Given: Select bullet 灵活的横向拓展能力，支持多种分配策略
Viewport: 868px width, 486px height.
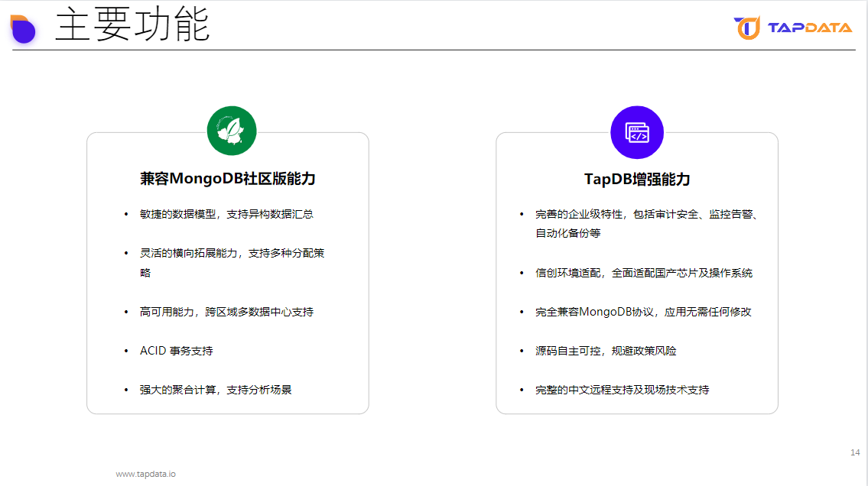Looking at the screenshot, I should (x=232, y=263).
